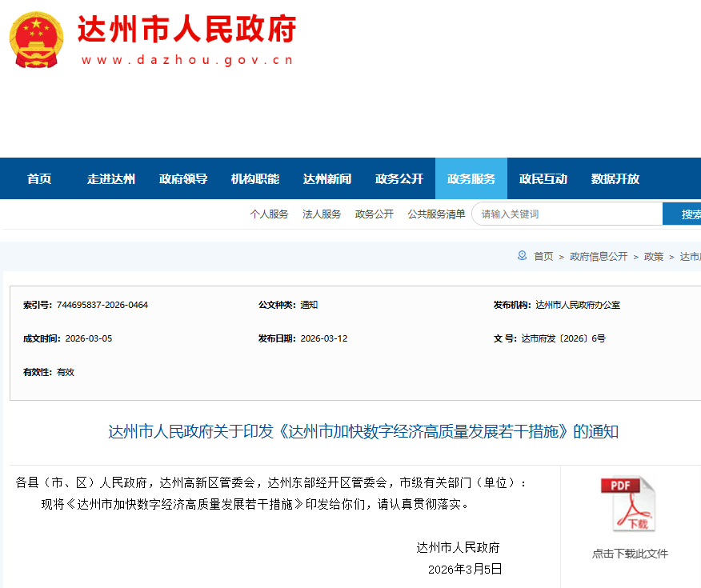The height and width of the screenshot is (588, 701).
Task: Click the 请输入关键词 search field
Action: point(567,214)
